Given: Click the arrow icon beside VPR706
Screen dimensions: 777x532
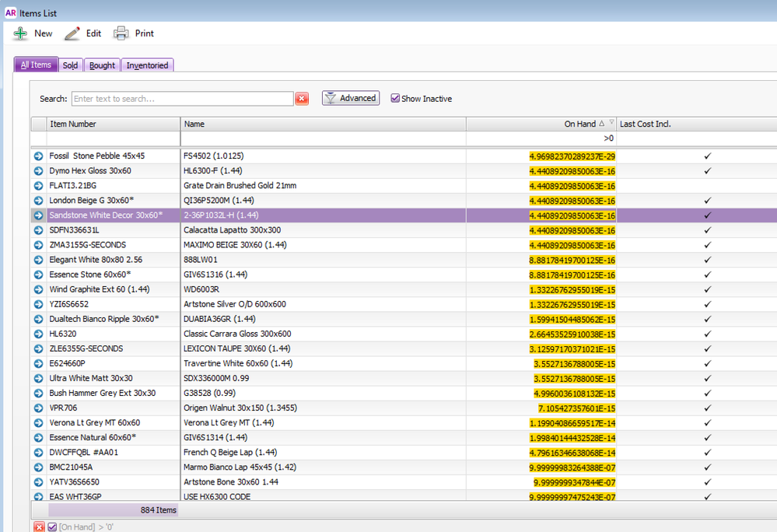Looking at the screenshot, I should tap(38, 408).
